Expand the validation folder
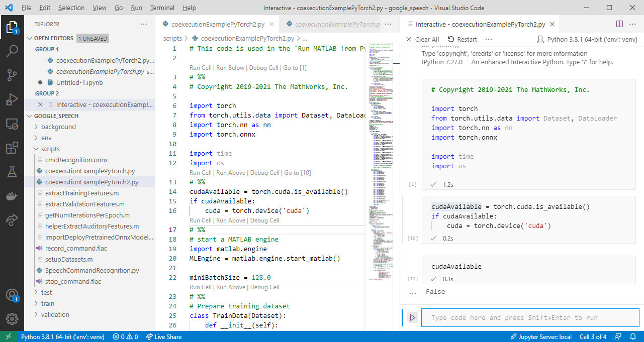 (55, 314)
